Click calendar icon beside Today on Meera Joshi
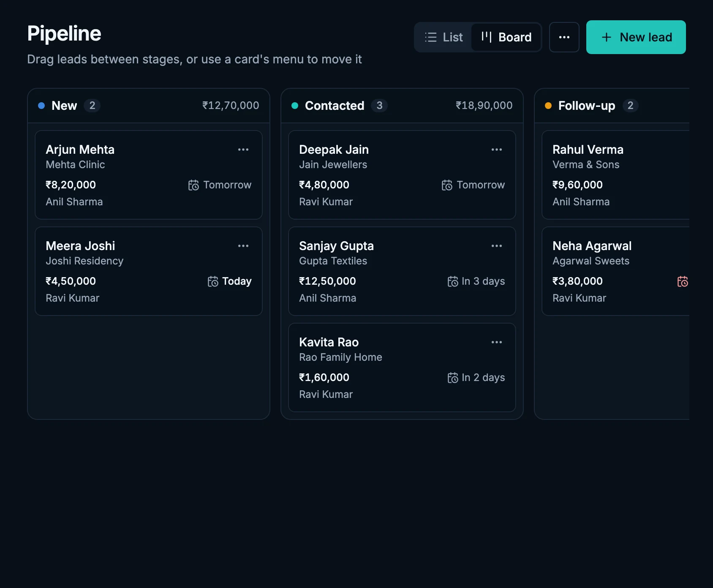 213,281
